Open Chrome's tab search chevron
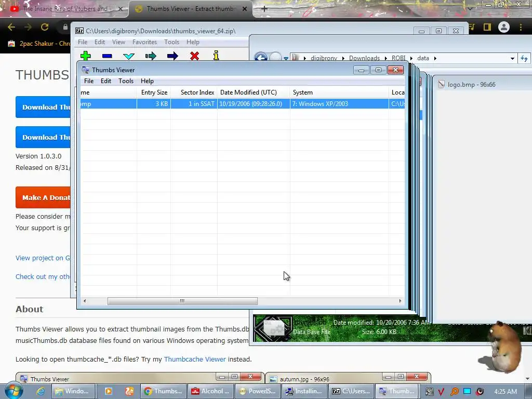532x399 pixels. point(470,8)
